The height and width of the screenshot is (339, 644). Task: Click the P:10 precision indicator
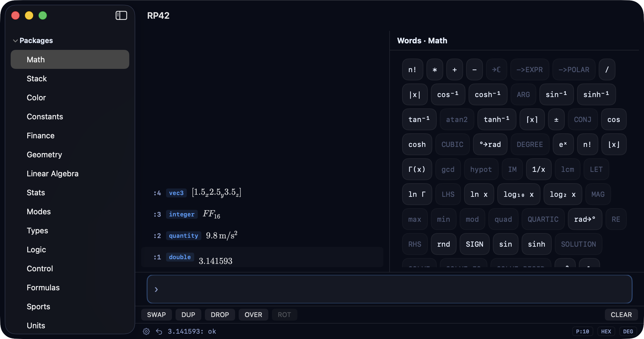tap(583, 331)
